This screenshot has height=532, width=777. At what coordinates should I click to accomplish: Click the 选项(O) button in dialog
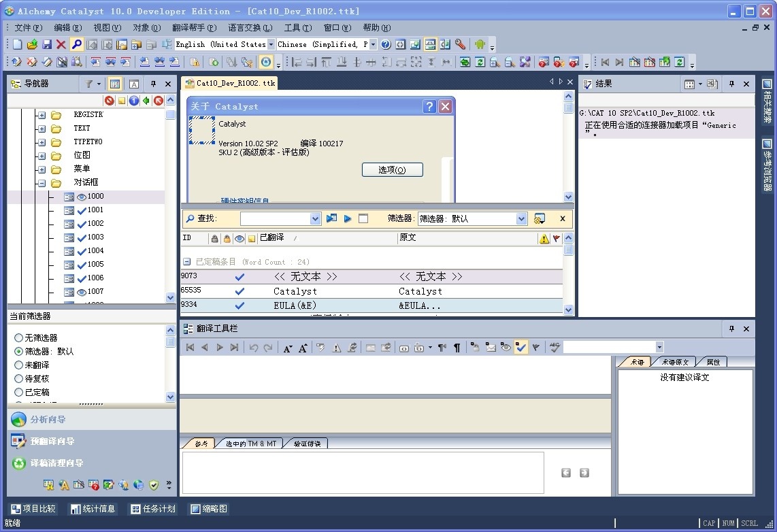(x=392, y=169)
